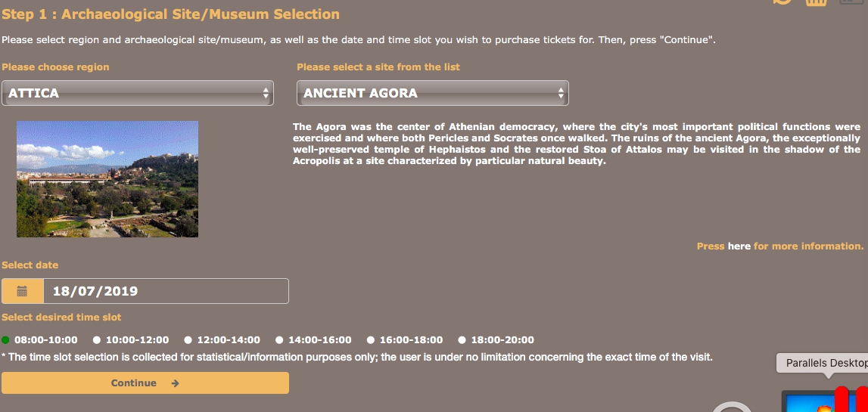Choose the 10:00-12:00 time slot

pos(97,340)
